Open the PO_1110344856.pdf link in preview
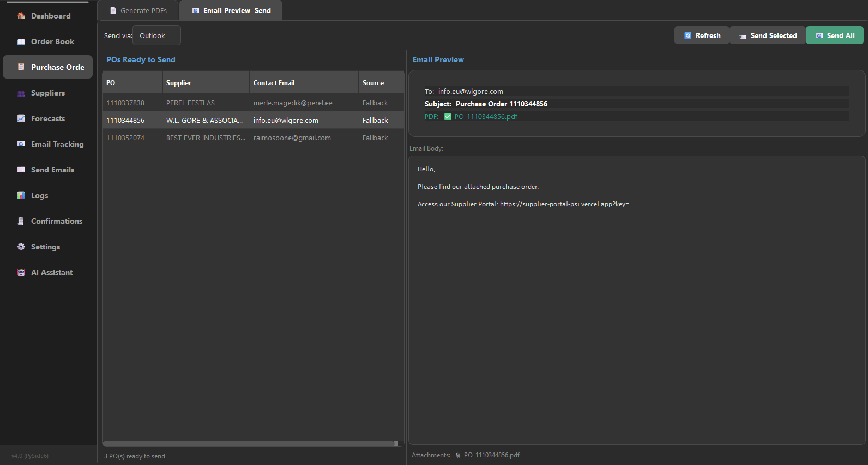This screenshot has height=465, width=868. point(486,116)
